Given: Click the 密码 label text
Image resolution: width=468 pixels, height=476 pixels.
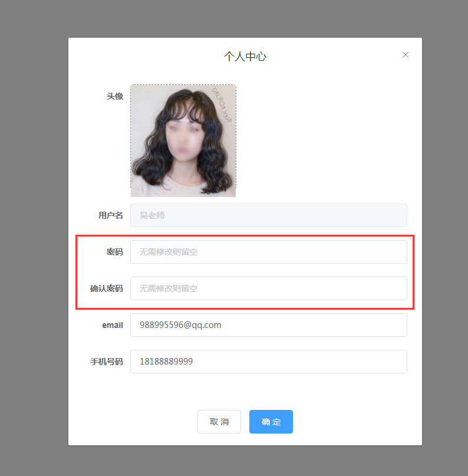Looking at the screenshot, I should (x=115, y=252).
